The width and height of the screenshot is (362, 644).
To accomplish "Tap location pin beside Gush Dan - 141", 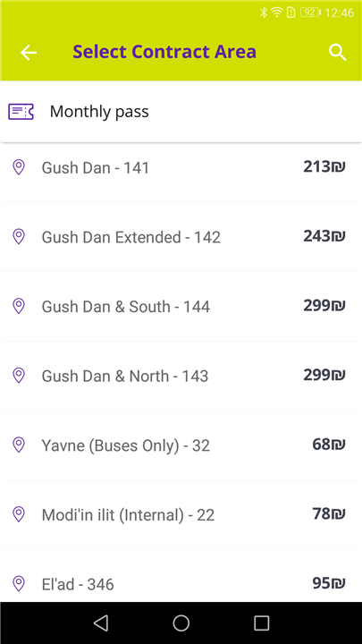I will [19, 167].
